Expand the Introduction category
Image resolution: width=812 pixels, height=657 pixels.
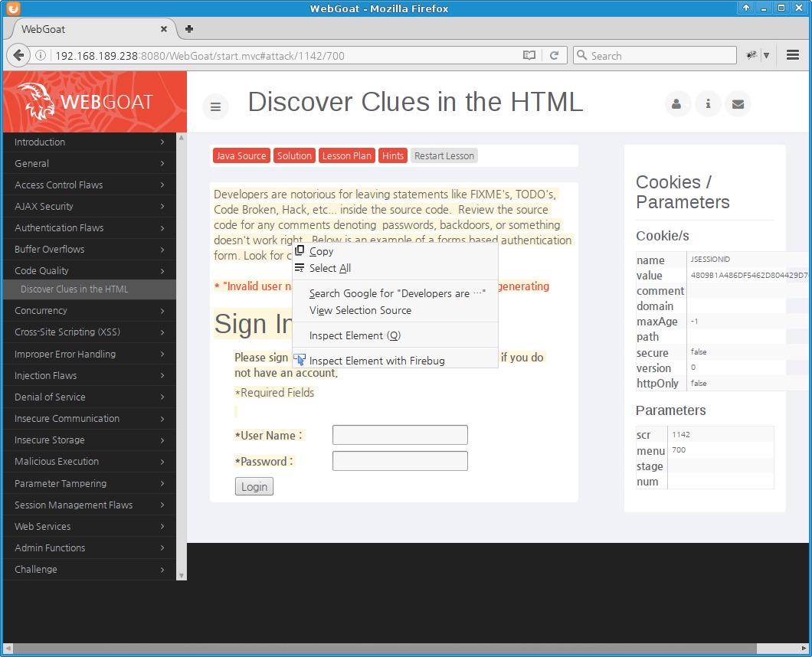pyautogui.click(x=90, y=142)
